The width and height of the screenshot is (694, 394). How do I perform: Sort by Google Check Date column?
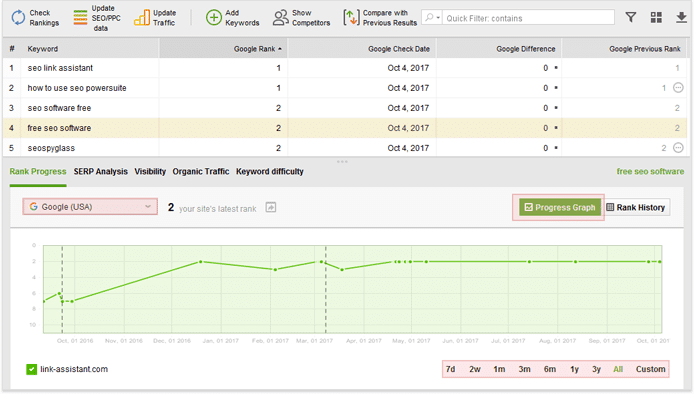[x=362, y=49]
